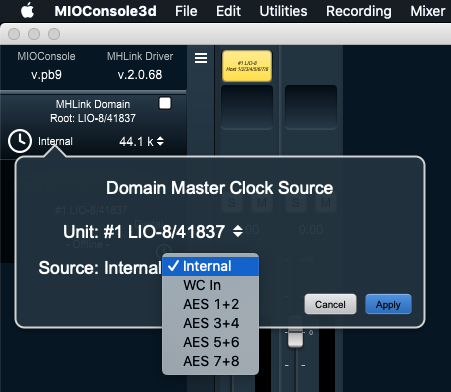
Task: Toggle the MHLink Domain checkbox
Action: coord(165,103)
